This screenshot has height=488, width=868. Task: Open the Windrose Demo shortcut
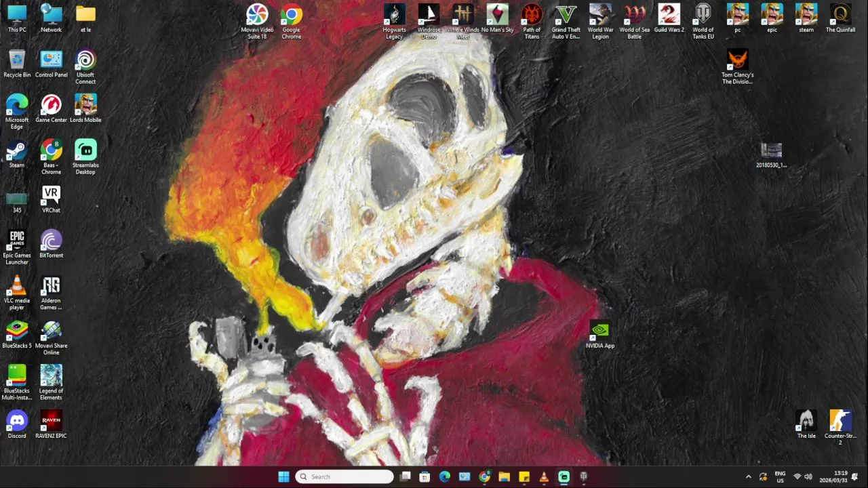[x=429, y=22]
